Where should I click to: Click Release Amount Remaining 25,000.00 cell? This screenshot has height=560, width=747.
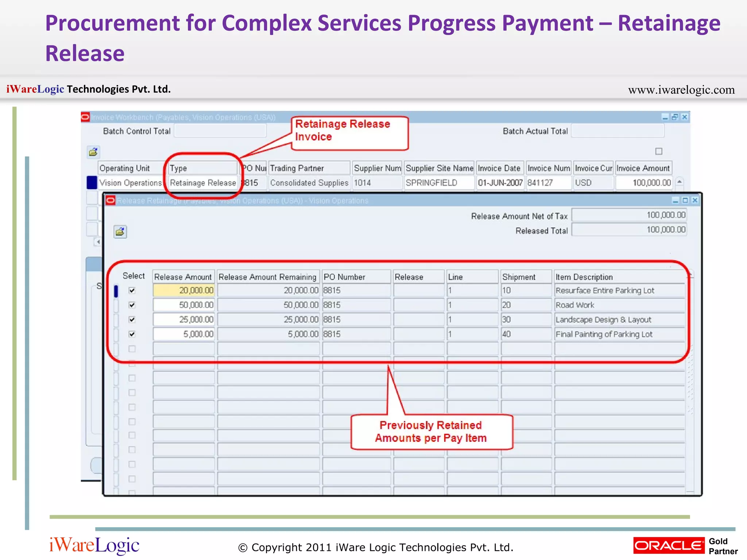click(268, 320)
